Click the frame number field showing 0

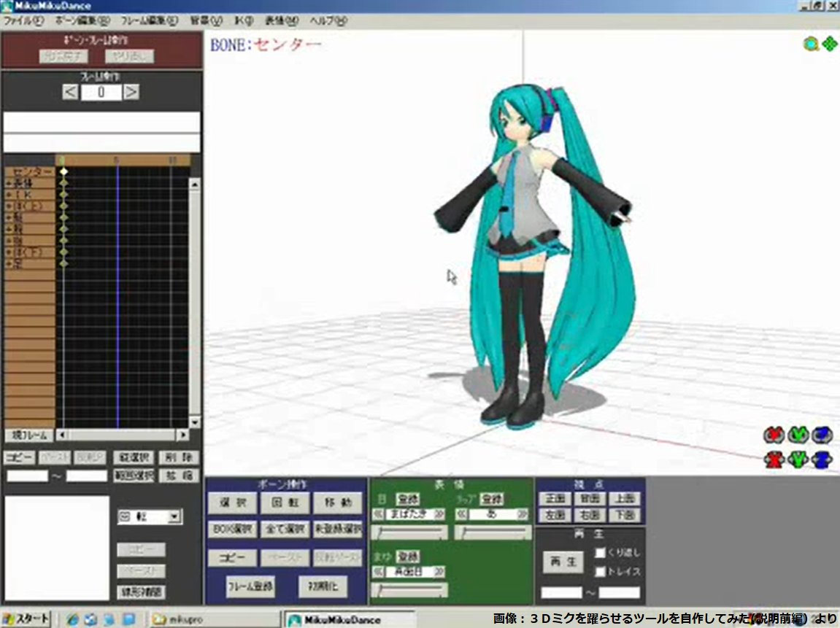[x=103, y=92]
